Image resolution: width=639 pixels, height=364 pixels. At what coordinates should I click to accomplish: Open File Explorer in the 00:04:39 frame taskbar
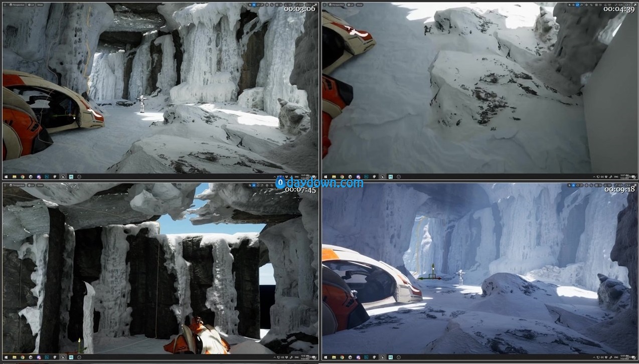click(x=334, y=176)
